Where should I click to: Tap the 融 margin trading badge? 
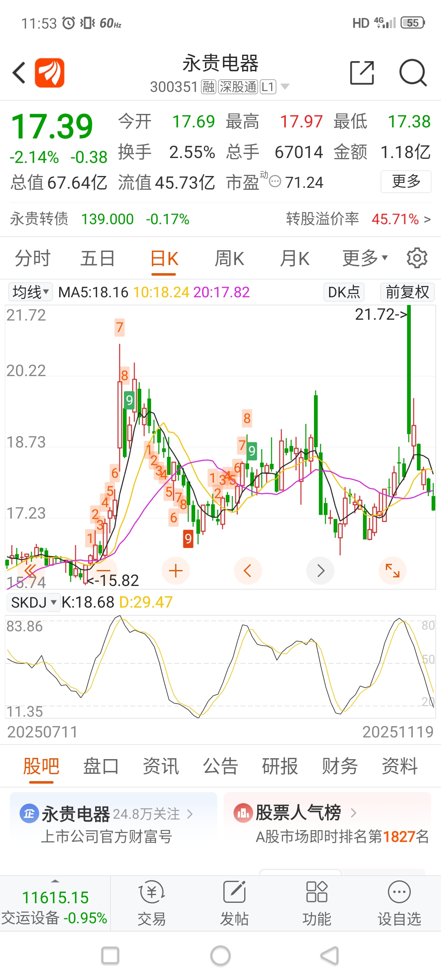click(209, 87)
